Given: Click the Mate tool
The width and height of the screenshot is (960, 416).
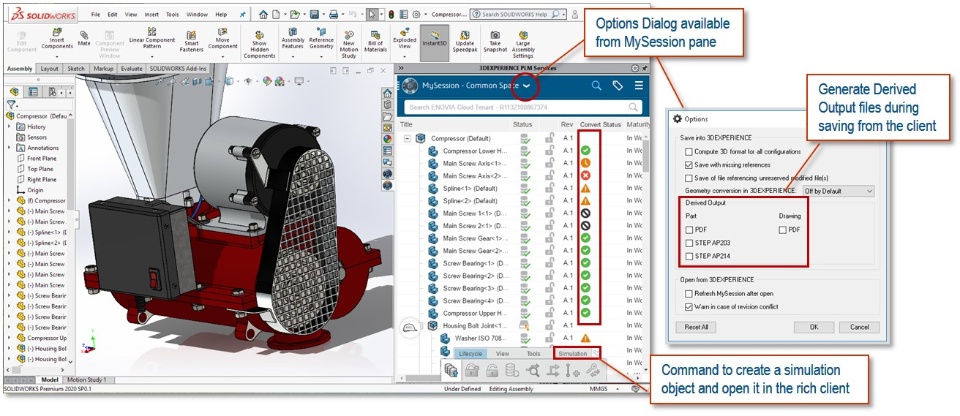Looking at the screenshot, I should pos(84,38).
